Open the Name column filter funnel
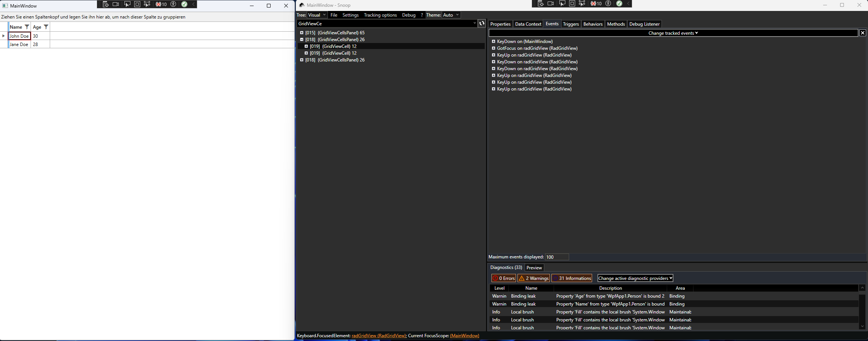 click(27, 27)
